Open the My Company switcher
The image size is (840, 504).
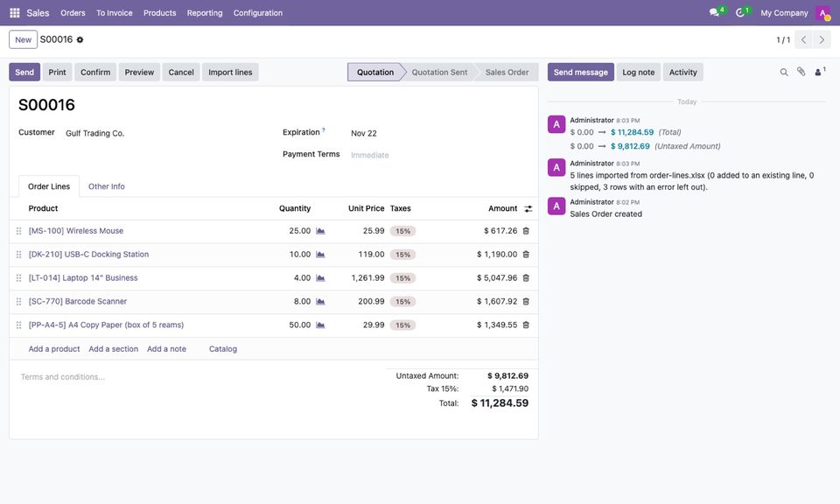click(784, 13)
